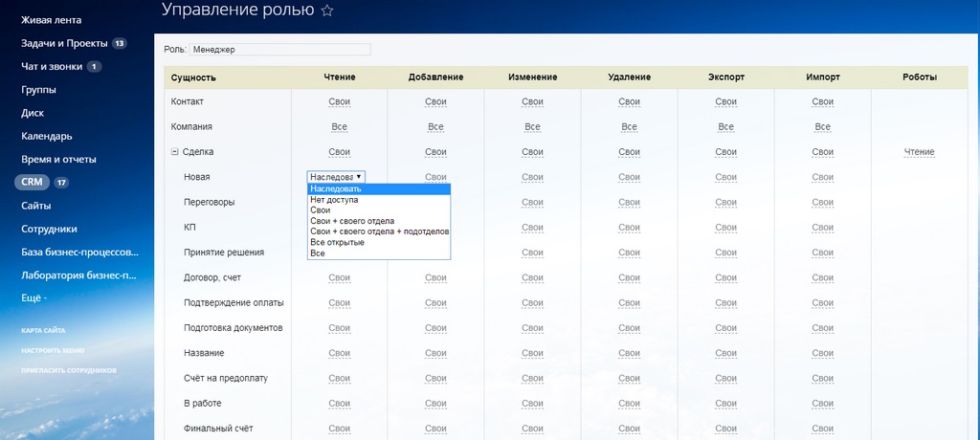
Task: Mark page as favorite with star icon
Action: click(x=327, y=11)
